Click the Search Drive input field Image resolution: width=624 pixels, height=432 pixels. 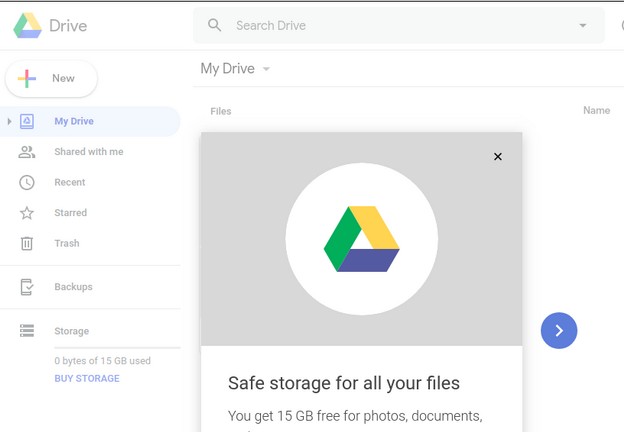pyautogui.click(x=399, y=25)
